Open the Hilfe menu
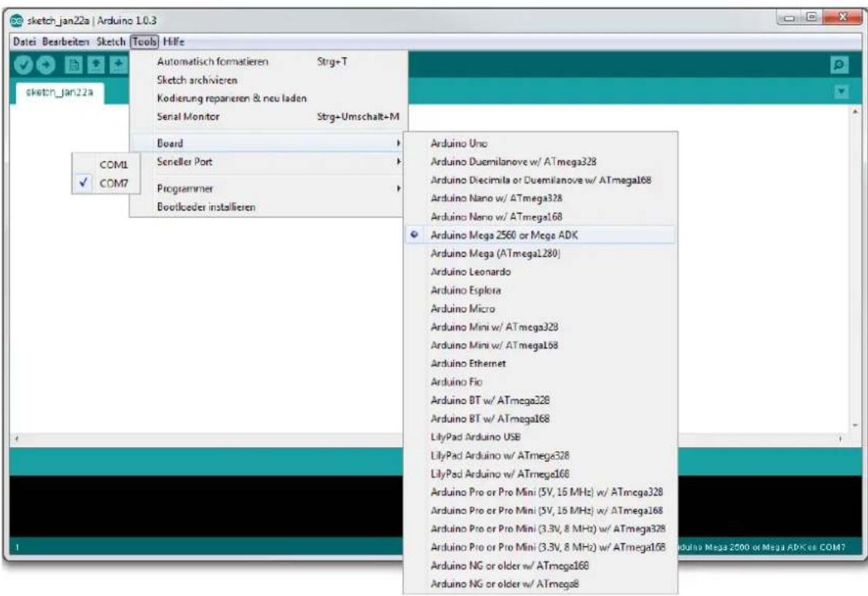Image resolution: width=868 pixels, height=596 pixels. tap(173, 42)
